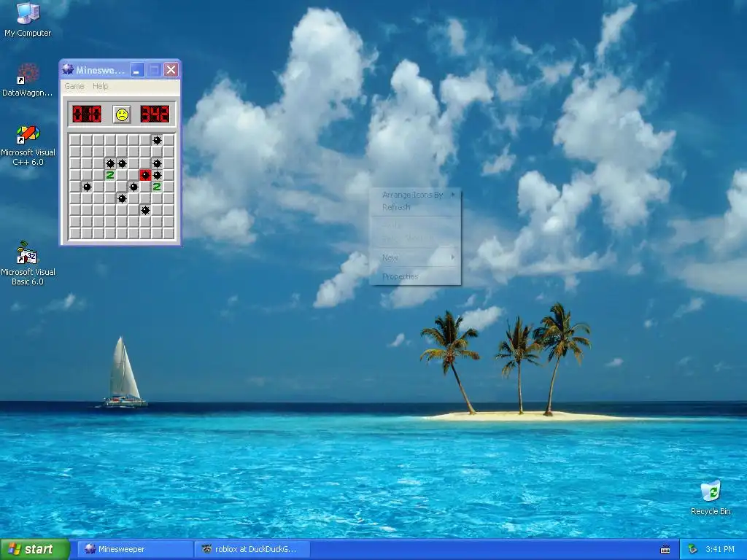Minimize the Minesweeper window
747x560 pixels.
pyautogui.click(x=137, y=70)
